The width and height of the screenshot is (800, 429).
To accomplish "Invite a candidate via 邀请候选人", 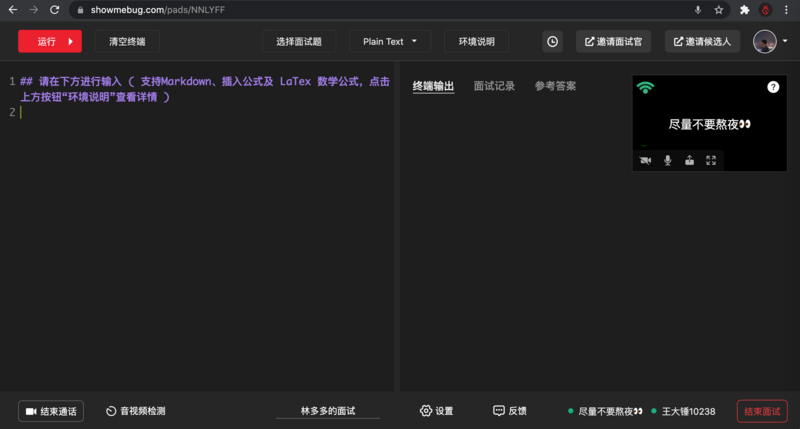I will pyautogui.click(x=702, y=41).
